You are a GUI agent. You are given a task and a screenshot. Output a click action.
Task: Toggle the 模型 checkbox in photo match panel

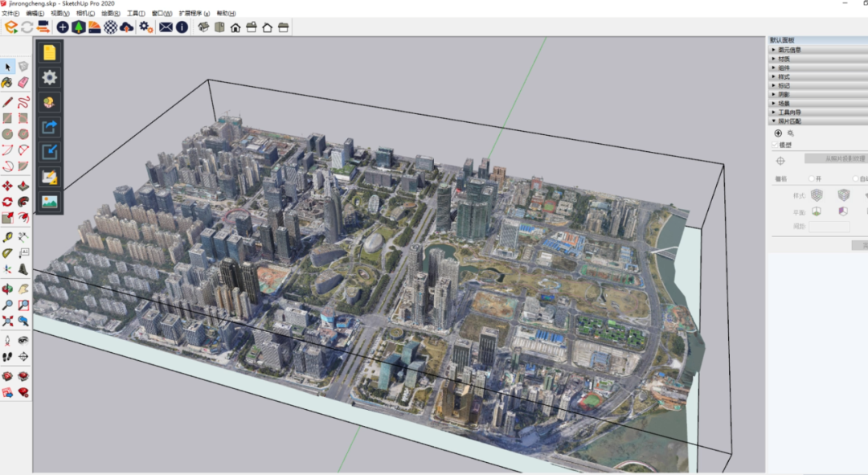tap(775, 145)
